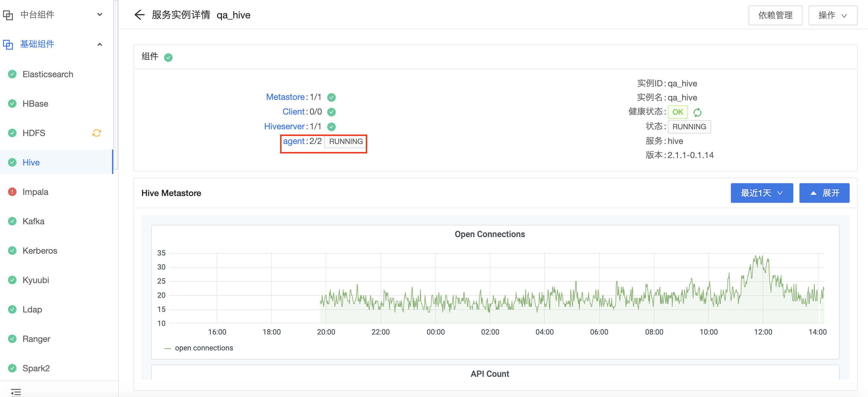
Task: Click the 基础组件 sidebar icon
Action: [x=8, y=44]
